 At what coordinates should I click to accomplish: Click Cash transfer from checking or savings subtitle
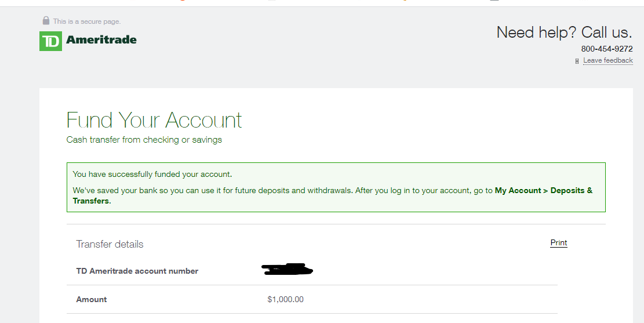144,140
